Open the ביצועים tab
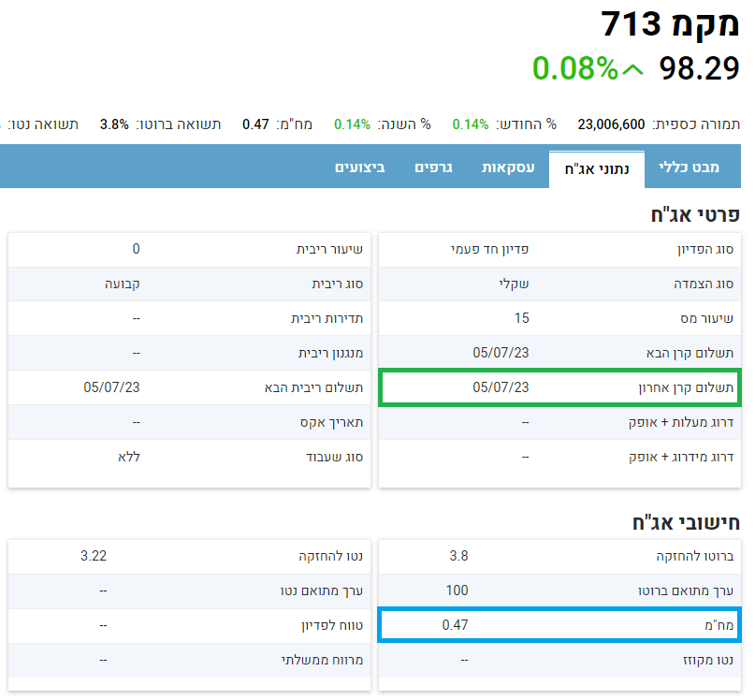The width and height of the screenshot is (755, 700). pyautogui.click(x=360, y=168)
